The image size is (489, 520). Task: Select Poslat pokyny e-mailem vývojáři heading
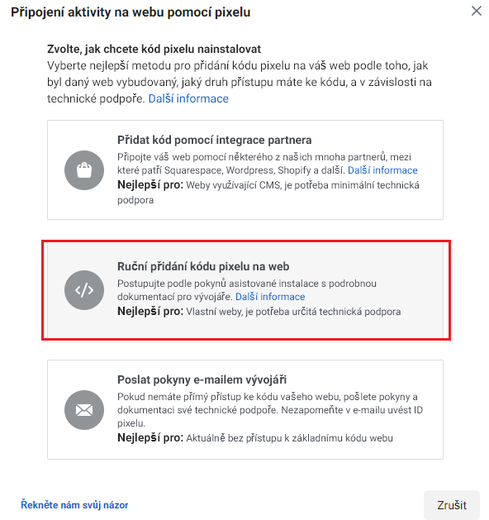[202, 380]
